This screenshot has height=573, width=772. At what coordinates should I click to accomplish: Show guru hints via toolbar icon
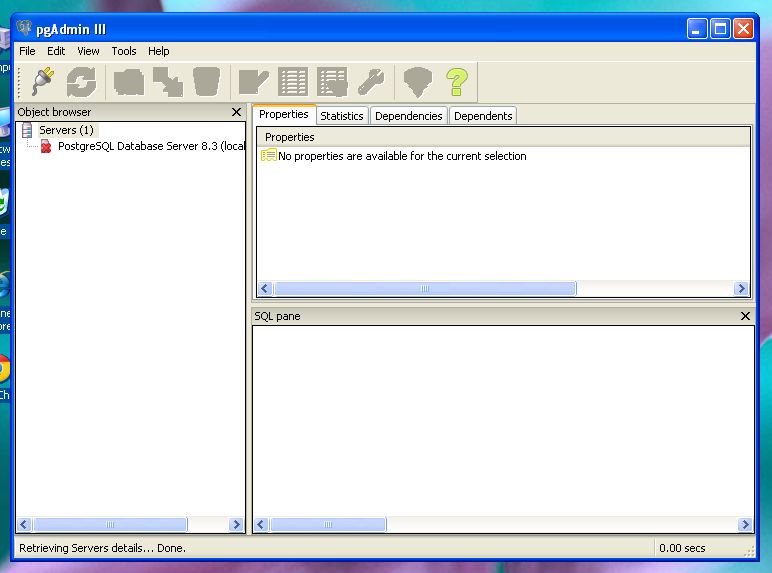click(x=417, y=81)
